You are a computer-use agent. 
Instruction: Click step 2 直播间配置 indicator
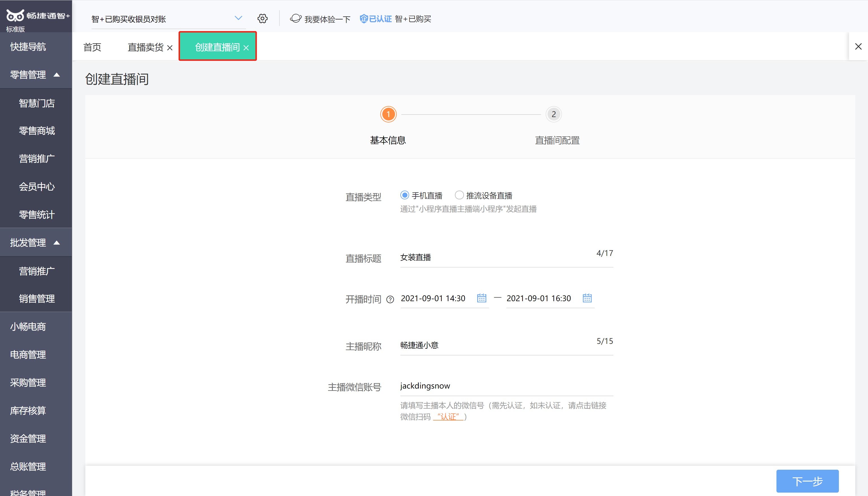pyautogui.click(x=554, y=114)
